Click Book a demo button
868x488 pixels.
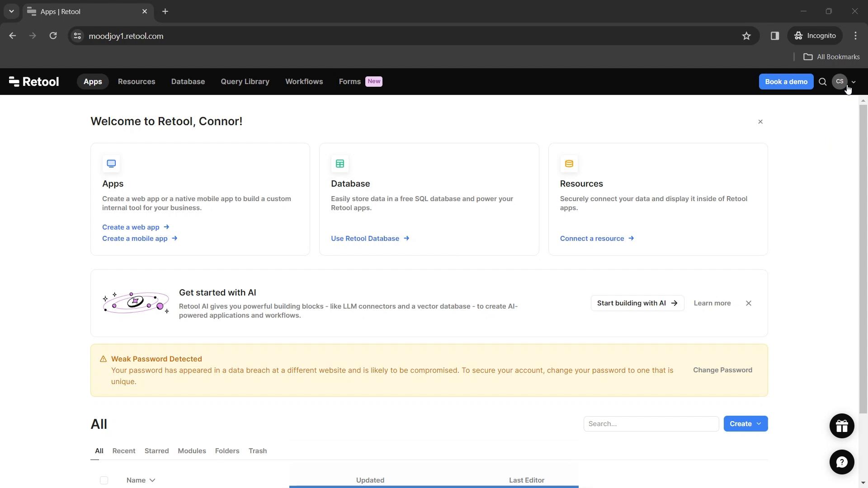(786, 82)
